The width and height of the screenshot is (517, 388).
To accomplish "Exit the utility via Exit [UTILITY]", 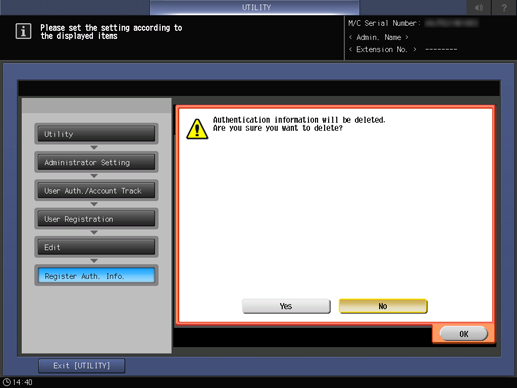I will click(82, 366).
